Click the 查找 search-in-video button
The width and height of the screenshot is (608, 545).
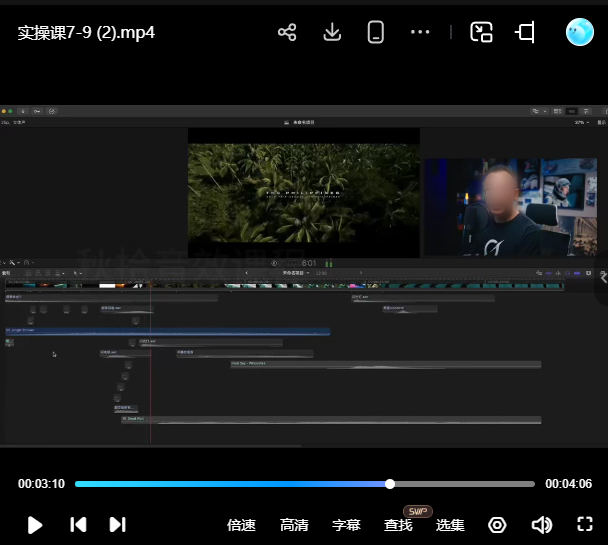coord(398,525)
